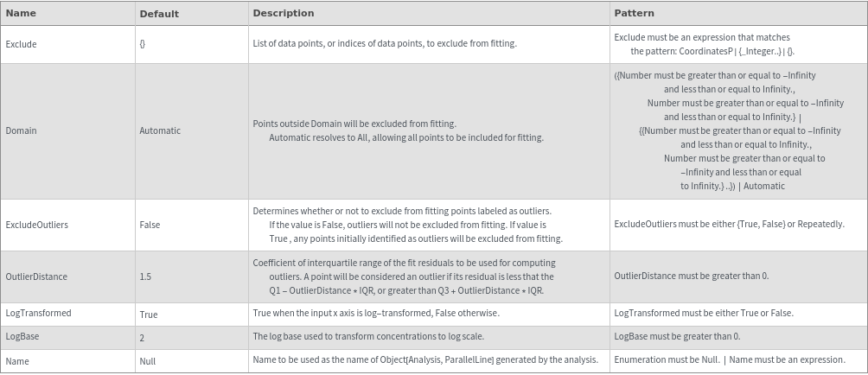Click the Default column header
The height and width of the screenshot is (375, 868).
159,14
